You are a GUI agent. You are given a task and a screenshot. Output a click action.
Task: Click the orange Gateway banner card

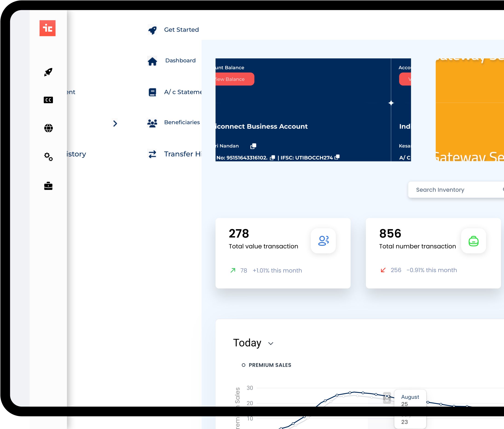[470, 110]
